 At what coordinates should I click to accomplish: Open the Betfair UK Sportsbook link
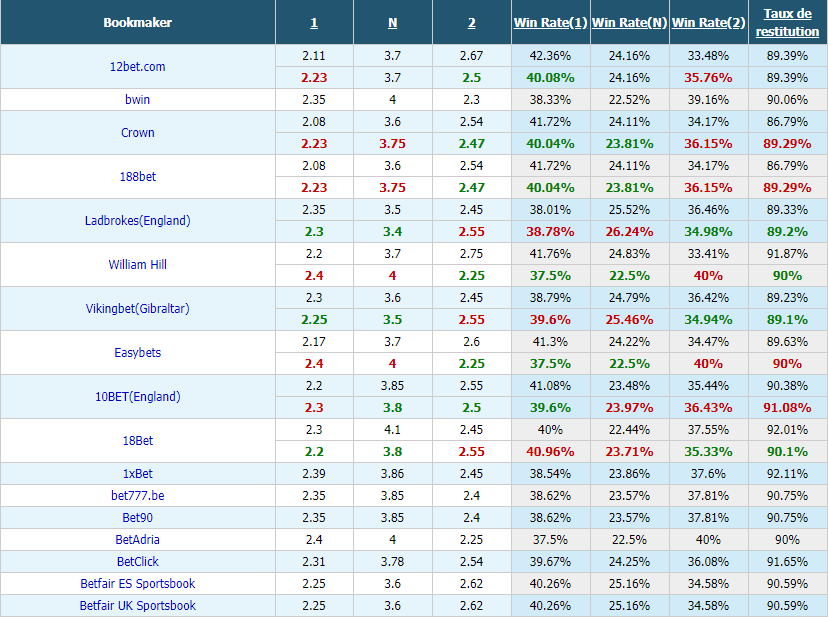click(137, 605)
